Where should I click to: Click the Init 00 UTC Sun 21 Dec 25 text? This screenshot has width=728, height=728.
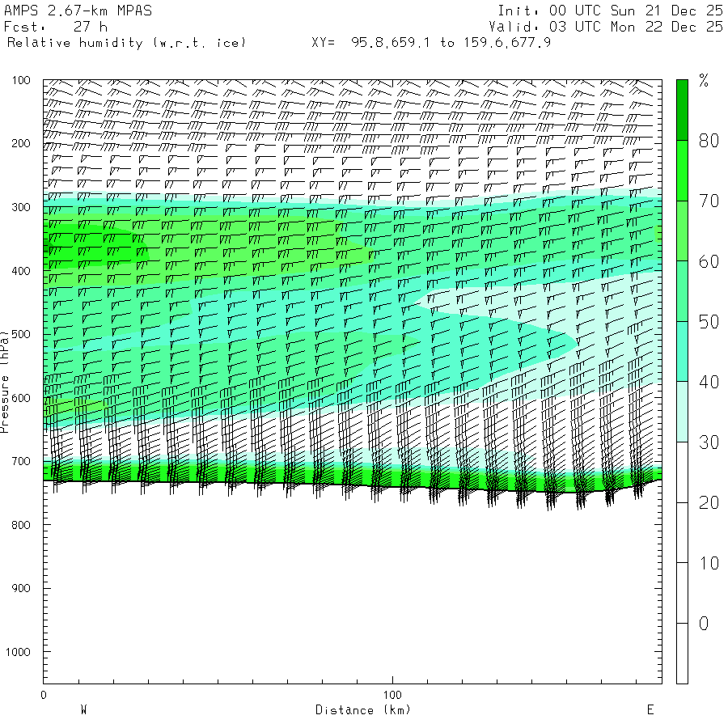(x=610, y=11)
